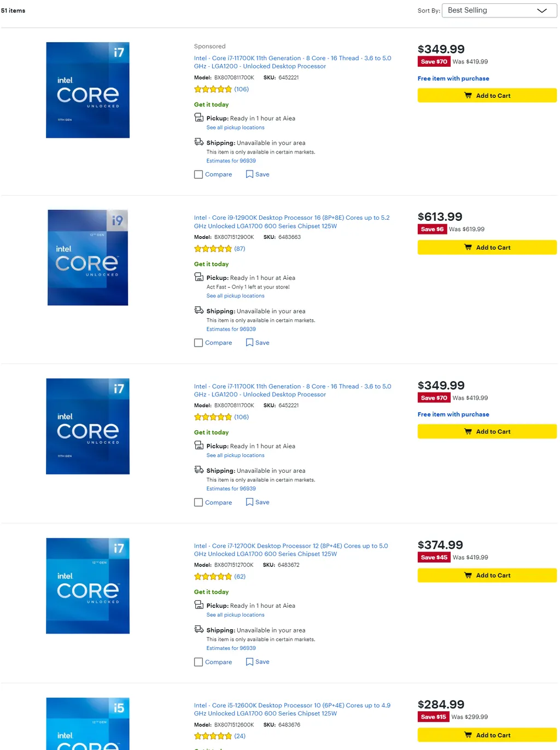The image size is (560, 750).
Task: Open the Core i9 box product image
Action: point(87,257)
